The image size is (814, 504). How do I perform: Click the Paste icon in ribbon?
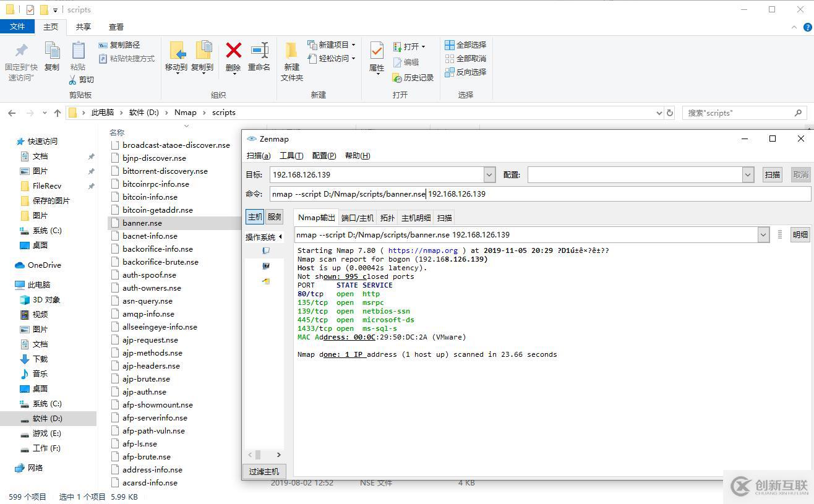coord(78,51)
